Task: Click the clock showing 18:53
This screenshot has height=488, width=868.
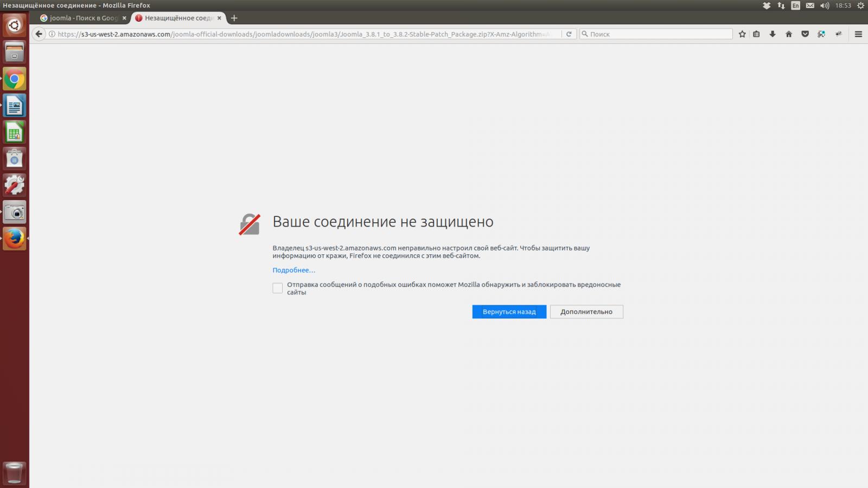Action: pos(843,5)
